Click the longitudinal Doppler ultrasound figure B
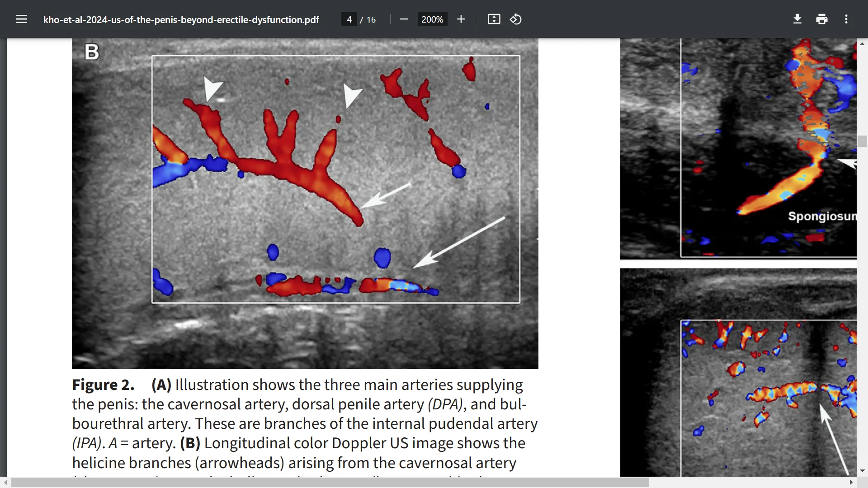The height and width of the screenshot is (488, 868). coord(305,203)
